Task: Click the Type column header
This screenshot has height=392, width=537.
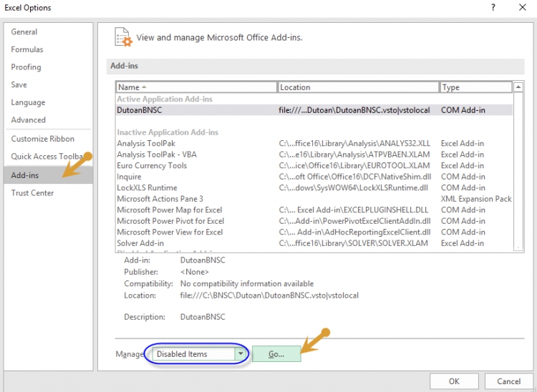Action: point(475,87)
